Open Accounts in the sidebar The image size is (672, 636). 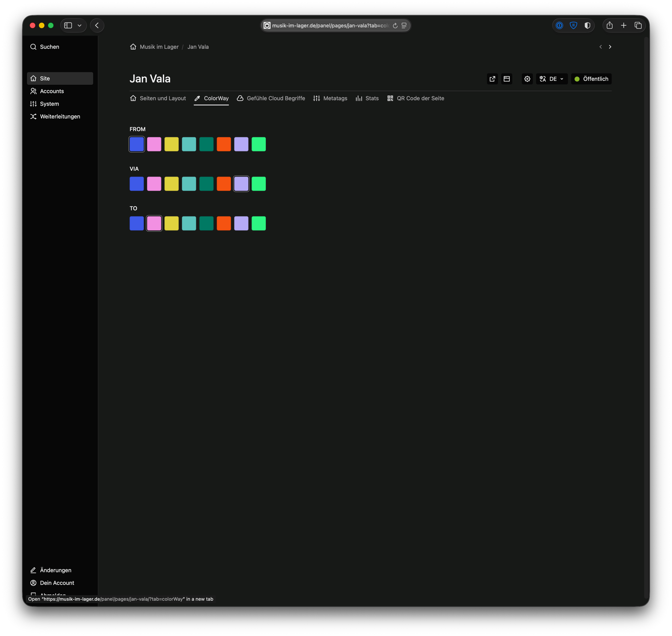[x=60, y=91]
